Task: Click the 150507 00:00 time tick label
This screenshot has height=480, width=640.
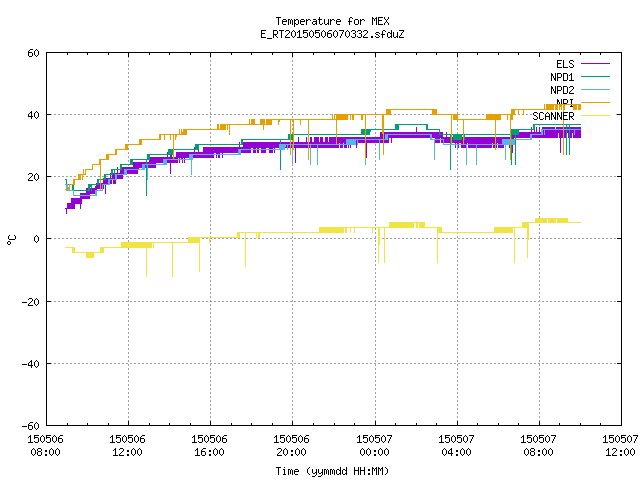Action: [x=374, y=445]
